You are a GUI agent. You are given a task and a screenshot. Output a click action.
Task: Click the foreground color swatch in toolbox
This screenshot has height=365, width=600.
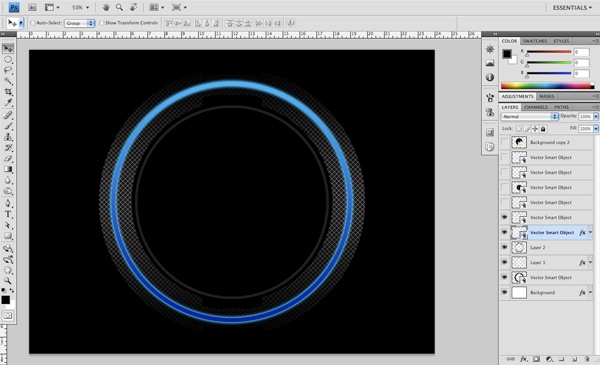[5, 300]
